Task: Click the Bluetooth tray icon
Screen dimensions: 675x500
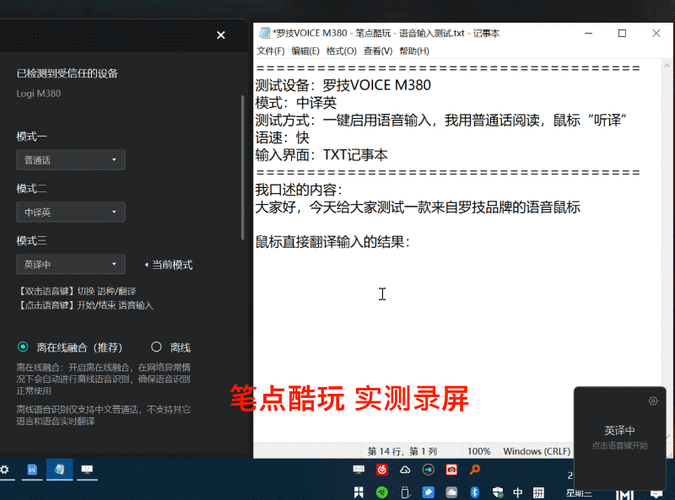Action: click(474, 492)
